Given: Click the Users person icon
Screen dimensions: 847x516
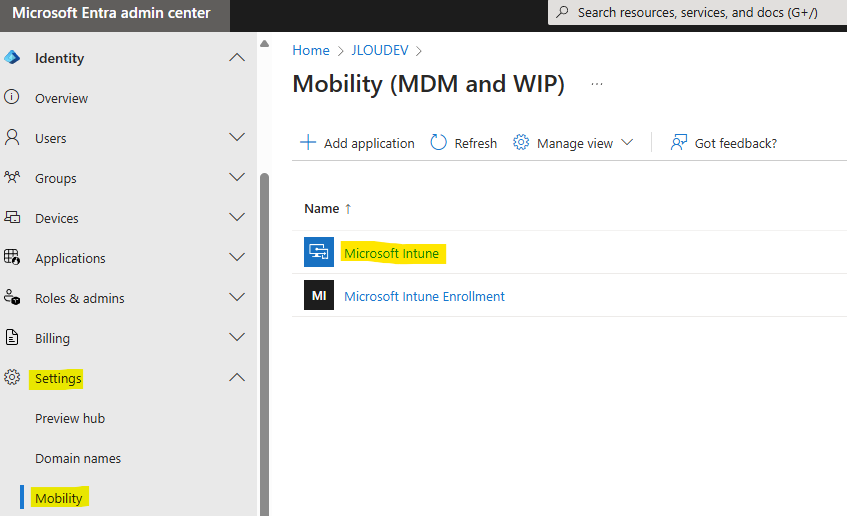Looking at the screenshot, I should tap(12, 137).
